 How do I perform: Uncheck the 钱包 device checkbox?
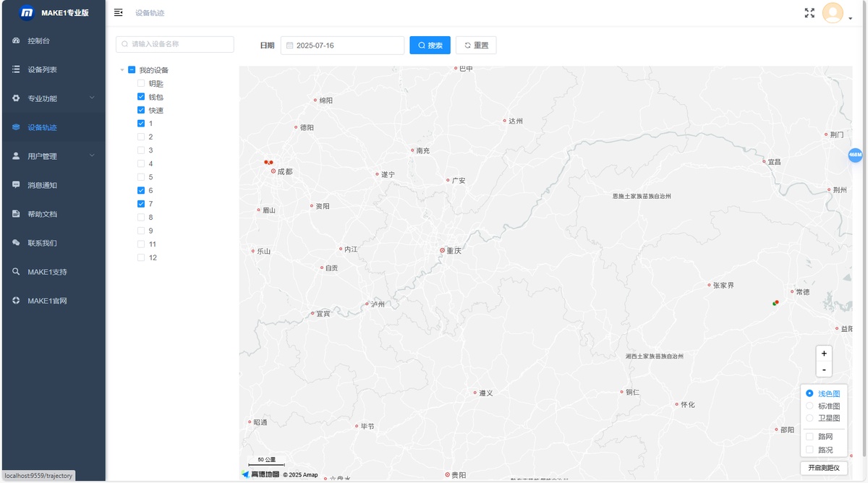(141, 97)
